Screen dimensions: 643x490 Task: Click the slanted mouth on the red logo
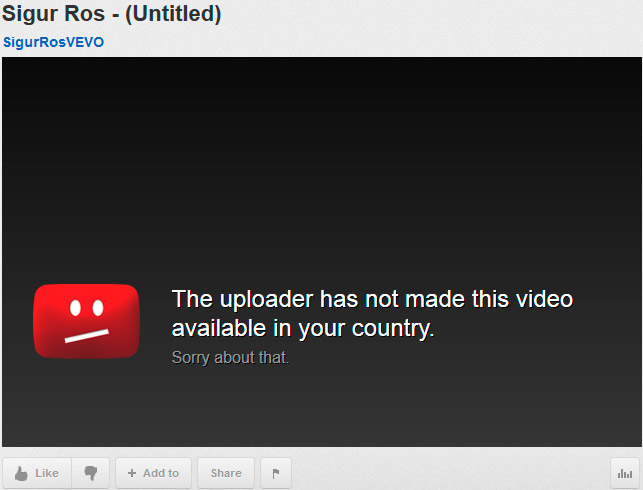(87, 336)
